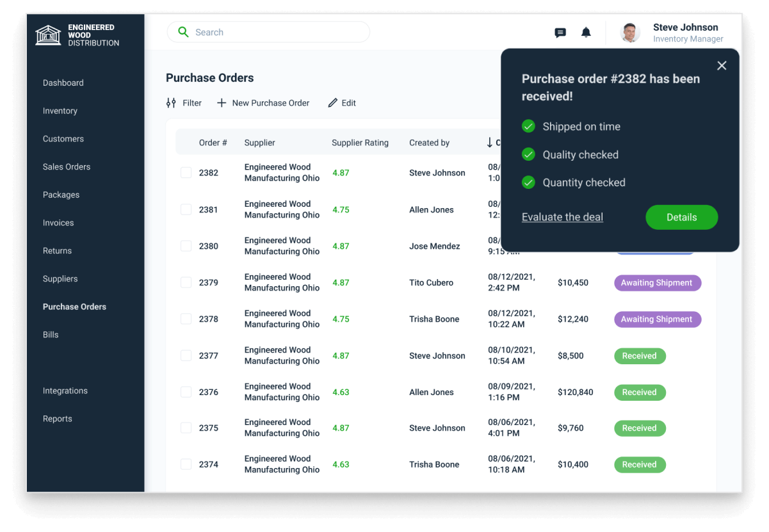Dismiss the received notification popup
This screenshot has height=532, width=769.
(722, 66)
